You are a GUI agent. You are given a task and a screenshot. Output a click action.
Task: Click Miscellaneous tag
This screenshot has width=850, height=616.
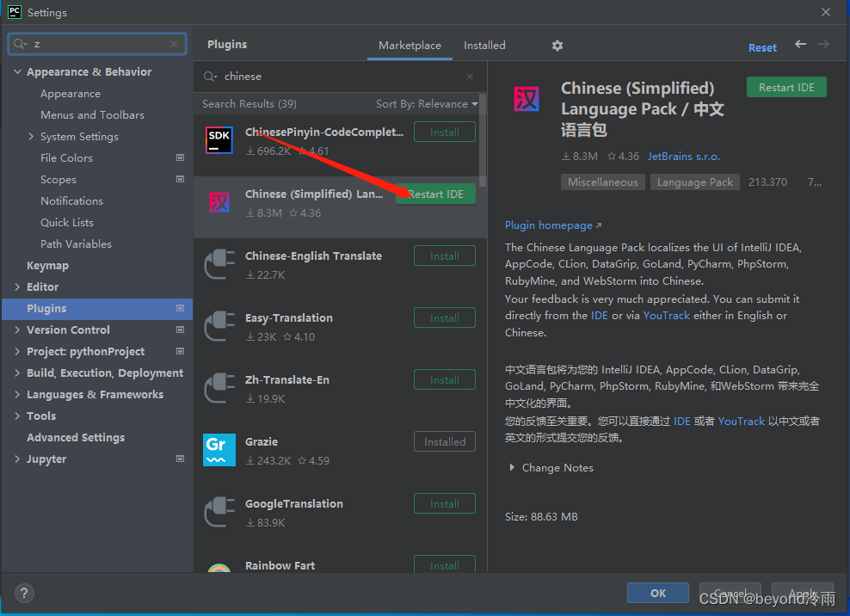point(603,182)
